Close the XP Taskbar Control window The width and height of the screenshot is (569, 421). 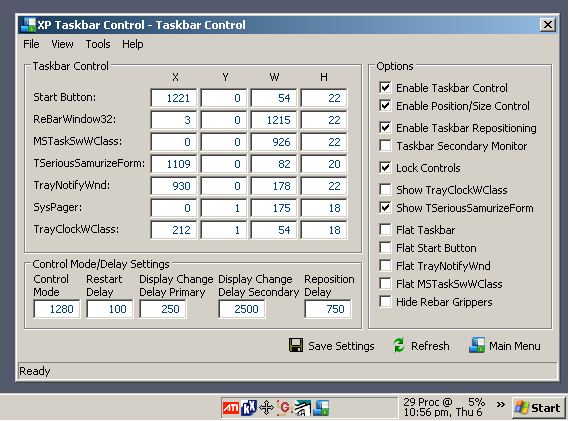[x=548, y=25]
